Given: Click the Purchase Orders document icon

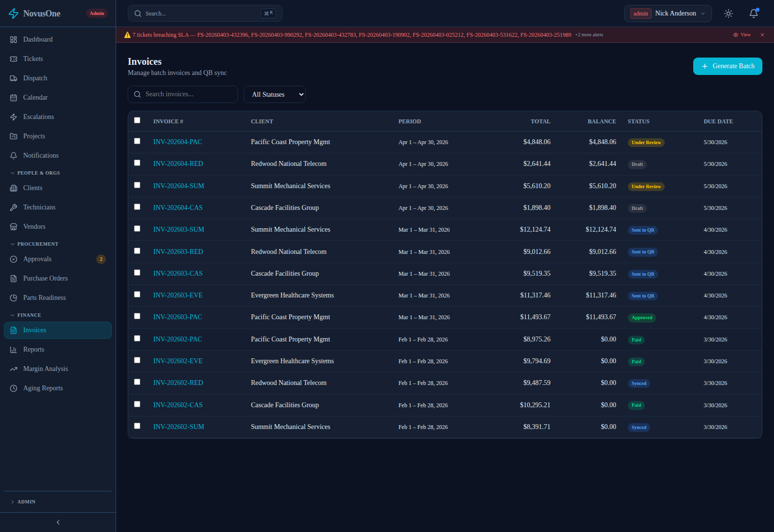Looking at the screenshot, I should (14, 279).
